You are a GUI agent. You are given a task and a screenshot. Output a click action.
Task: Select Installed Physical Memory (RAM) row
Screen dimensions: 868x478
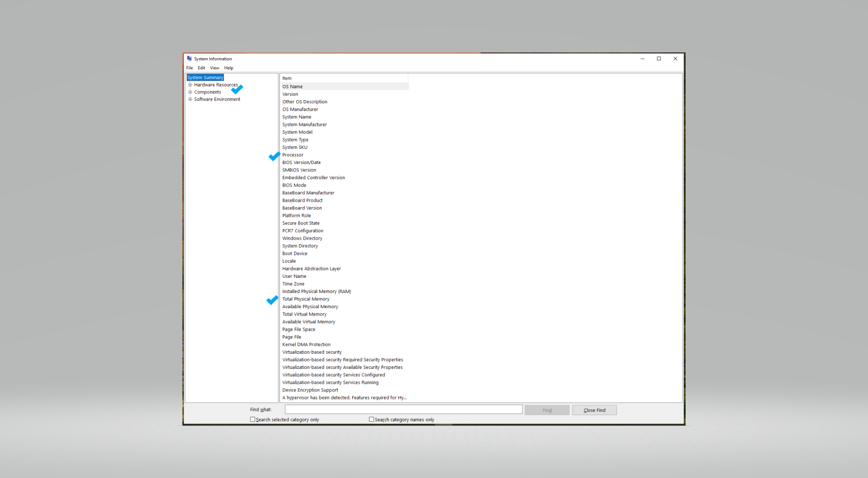344,292
